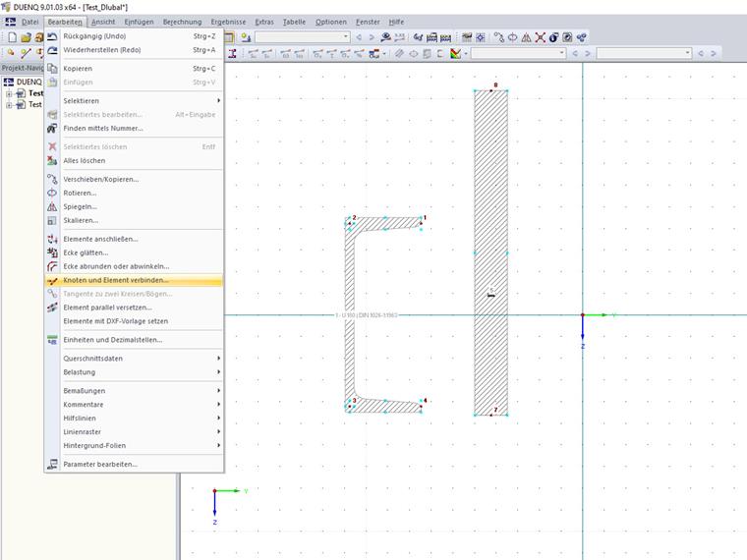Image resolution: width=747 pixels, height=560 pixels.
Task: Open the Belastung submenu
Action: coord(134,372)
